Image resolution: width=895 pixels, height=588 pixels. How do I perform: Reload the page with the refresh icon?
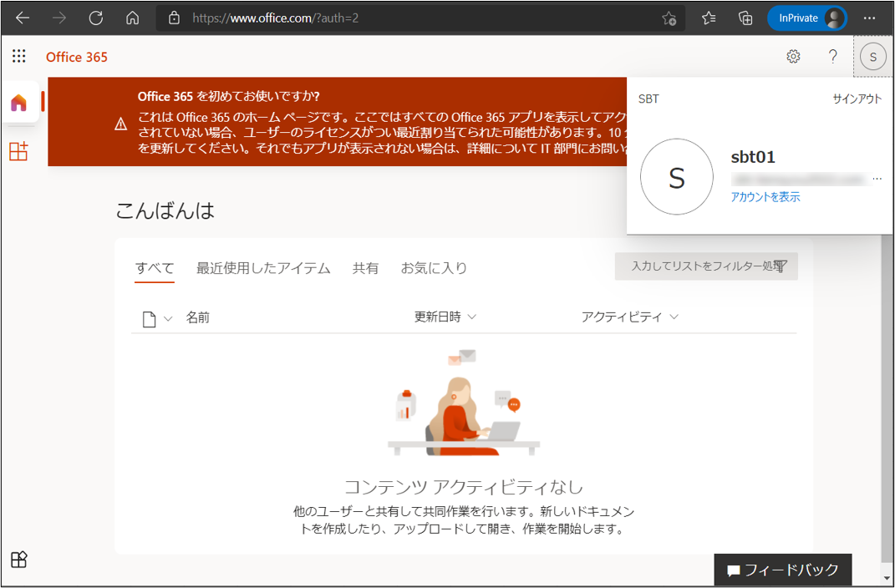(96, 18)
